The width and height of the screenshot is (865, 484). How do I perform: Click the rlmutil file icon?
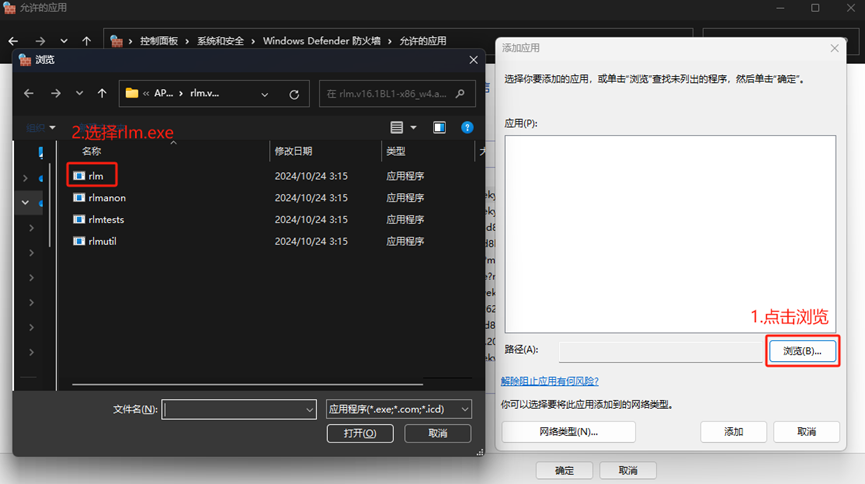pyautogui.click(x=79, y=241)
